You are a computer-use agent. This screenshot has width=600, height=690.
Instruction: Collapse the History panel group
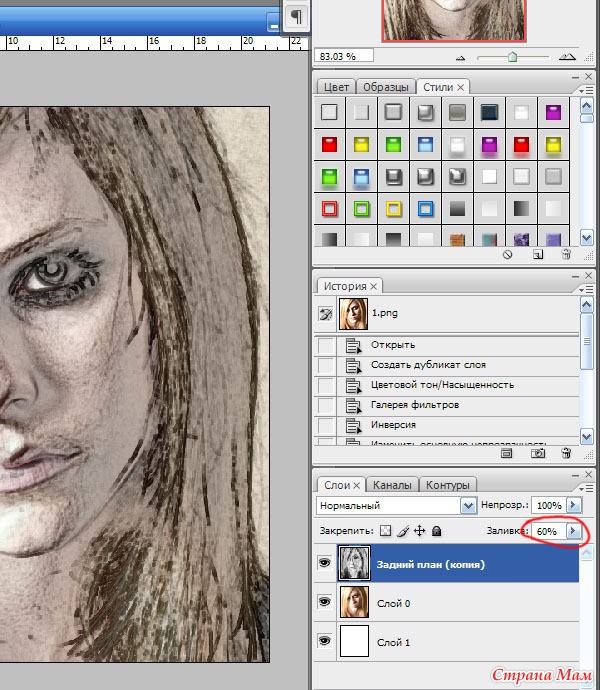575,276
